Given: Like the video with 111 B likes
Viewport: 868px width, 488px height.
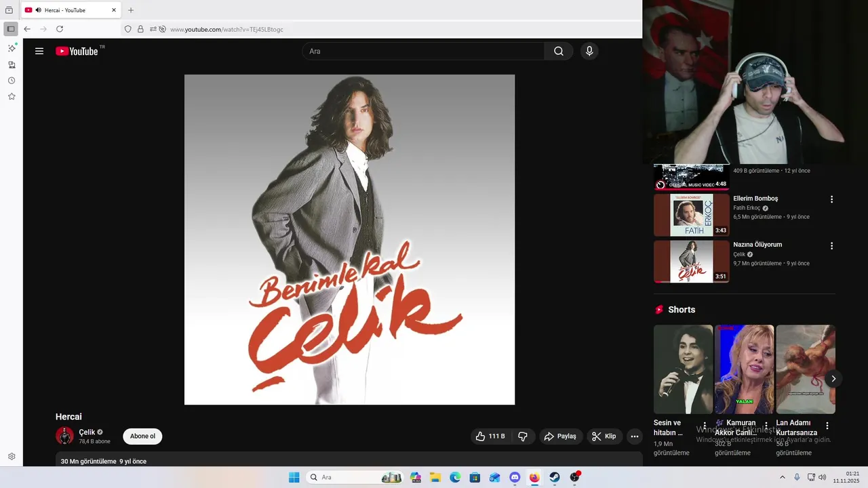Looking at the screenshot, I should pyautogui.click(x=491, y=436).
